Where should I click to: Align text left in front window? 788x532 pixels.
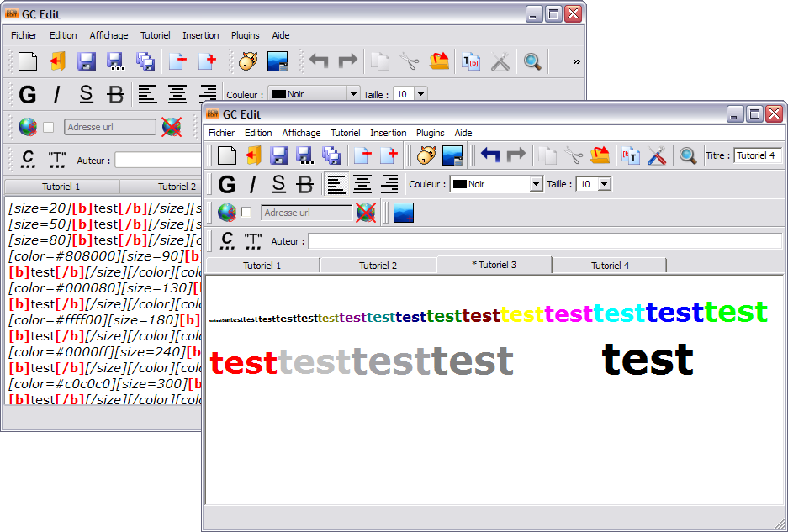point(336,184)
